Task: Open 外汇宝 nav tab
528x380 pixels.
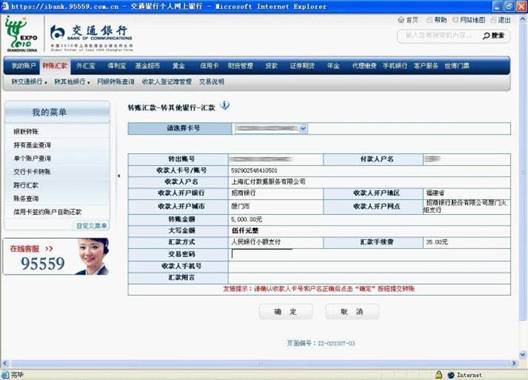Action: [86, 66]
